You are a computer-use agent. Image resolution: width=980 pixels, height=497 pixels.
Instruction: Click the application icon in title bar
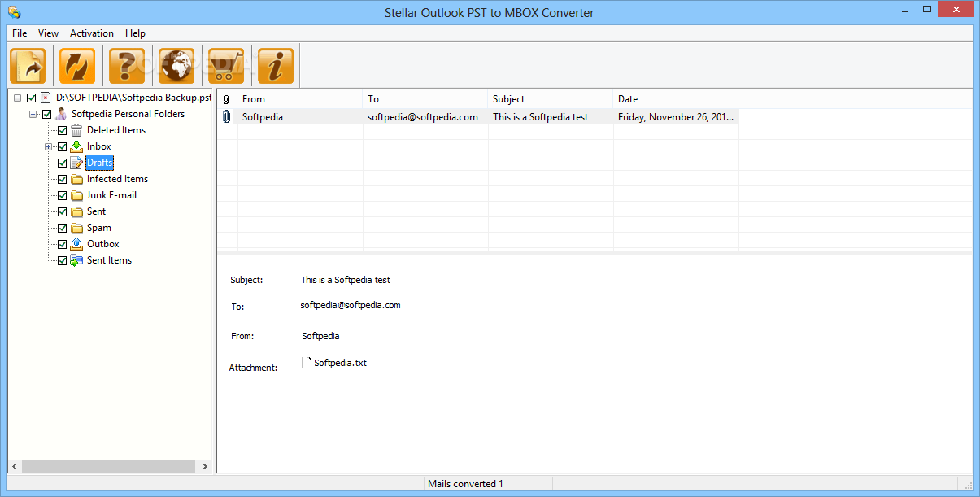click(14, 12)
